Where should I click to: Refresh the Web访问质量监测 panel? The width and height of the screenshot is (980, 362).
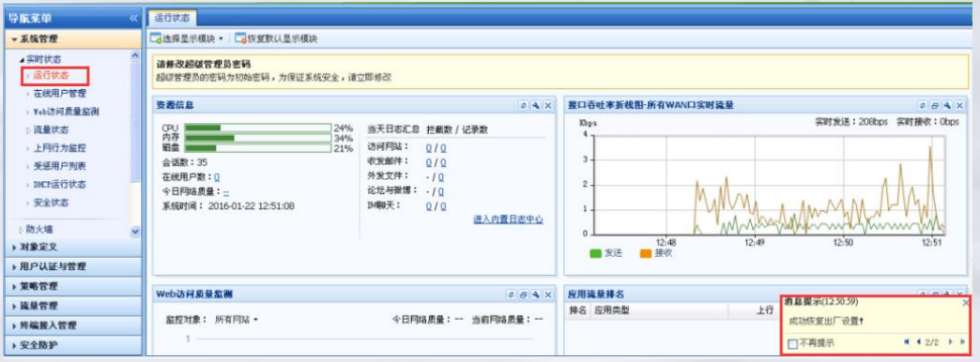[x=512, y=294]
